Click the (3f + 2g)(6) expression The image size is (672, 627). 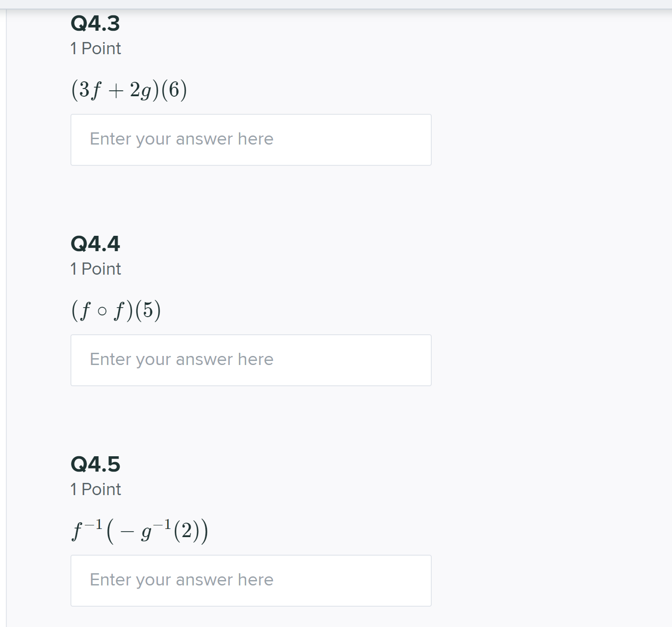pos(130,89)
